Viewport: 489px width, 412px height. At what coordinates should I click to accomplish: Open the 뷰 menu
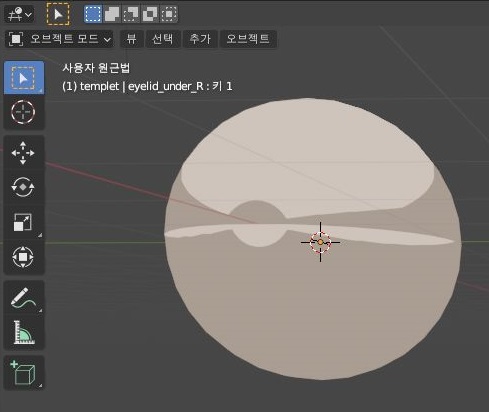coord(131,39)
